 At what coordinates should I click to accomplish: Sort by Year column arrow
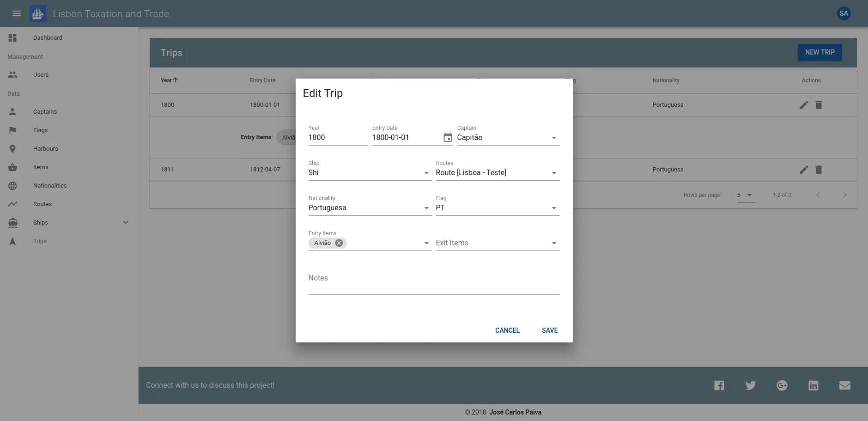point(176,80)
